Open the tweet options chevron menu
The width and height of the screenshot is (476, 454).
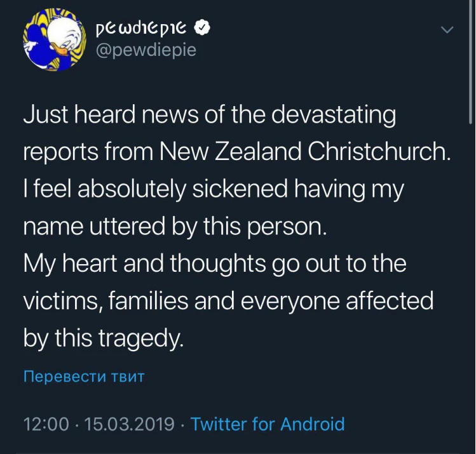tap(448, 30)
